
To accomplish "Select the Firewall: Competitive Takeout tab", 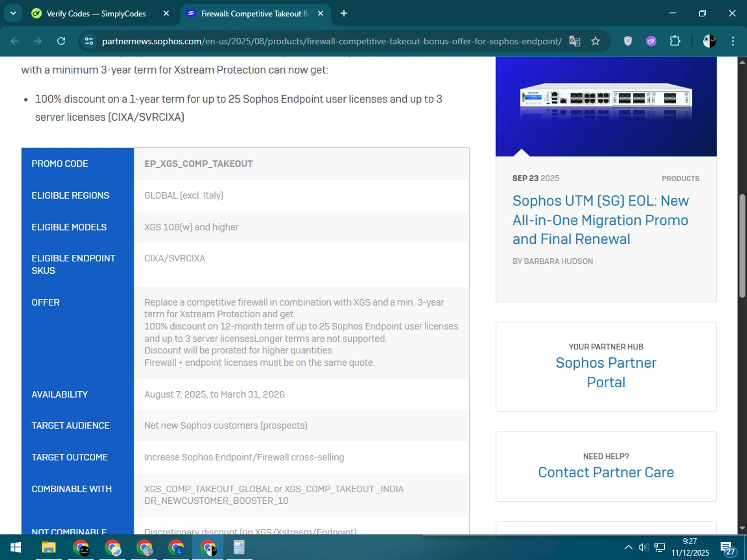I will tap(254, 13).
